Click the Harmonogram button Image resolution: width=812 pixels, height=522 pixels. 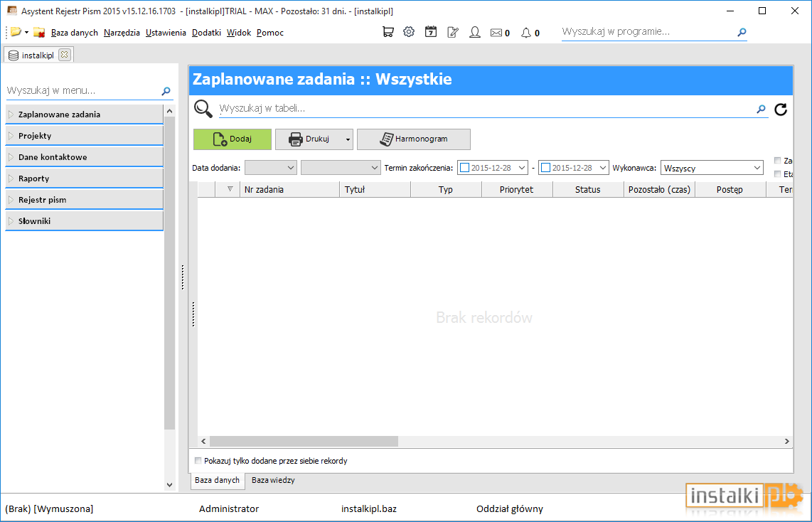point(414,139)
